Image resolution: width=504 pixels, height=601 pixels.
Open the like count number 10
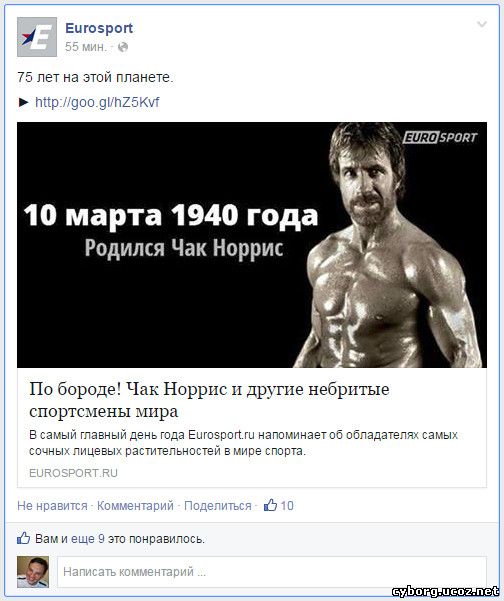(287, 506)
